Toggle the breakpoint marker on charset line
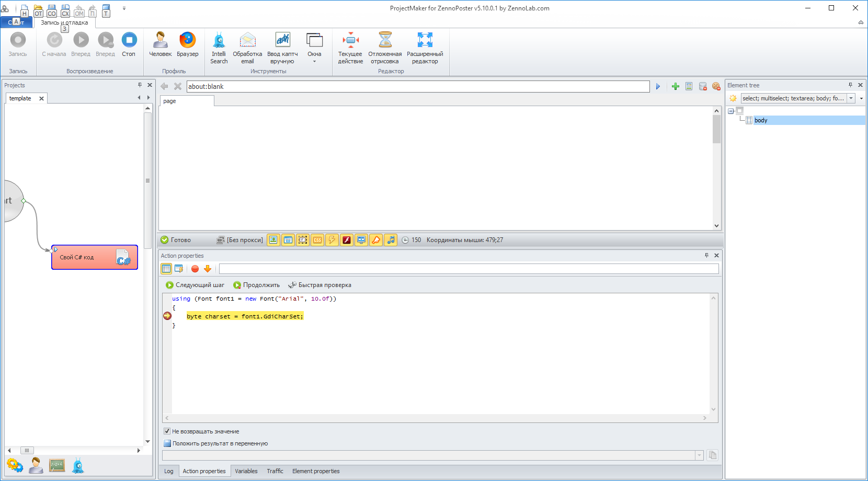Image resolution: width=868 pixels, height=481 pixels. (167, 316)
